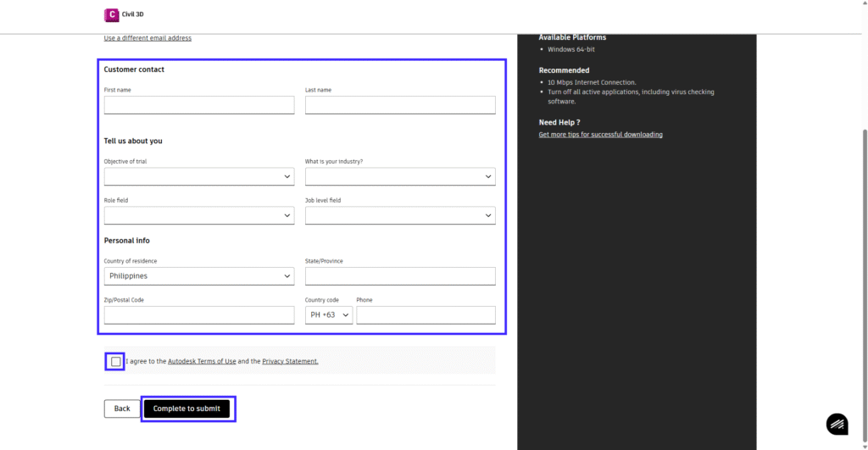Click the Phone number input field
The height and width of the screenshot is (450, 868).
click(x=425, y=315)
